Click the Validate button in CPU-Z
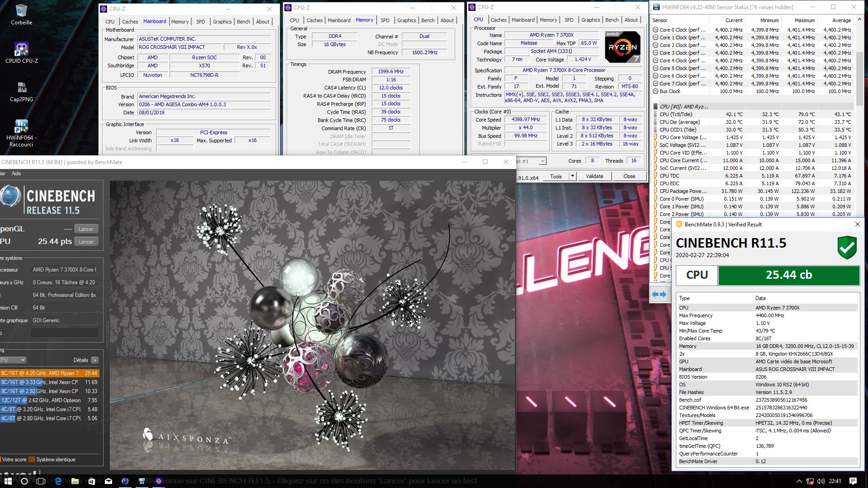The height and width of the screenshot is (488, 868). [594, 177]
